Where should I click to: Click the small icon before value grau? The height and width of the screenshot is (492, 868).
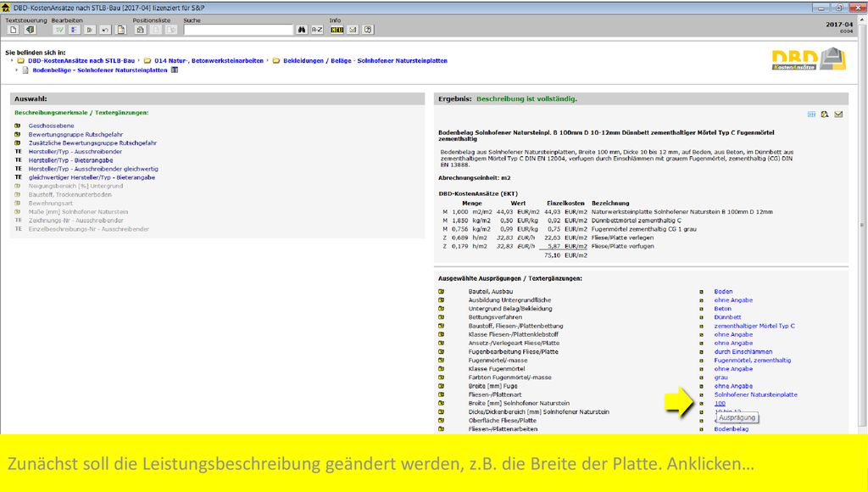(x=701, y=377)
